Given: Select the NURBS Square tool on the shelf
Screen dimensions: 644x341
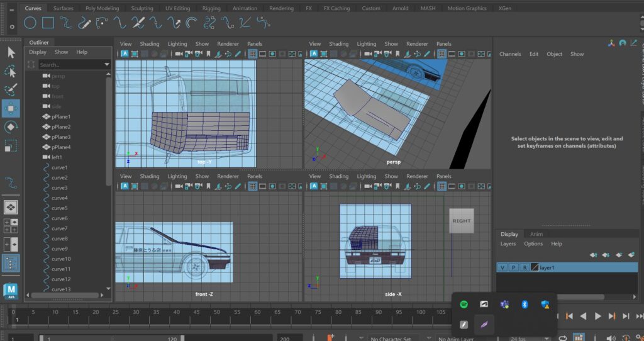Looking at the screenshot, I should tap(48, 24).
